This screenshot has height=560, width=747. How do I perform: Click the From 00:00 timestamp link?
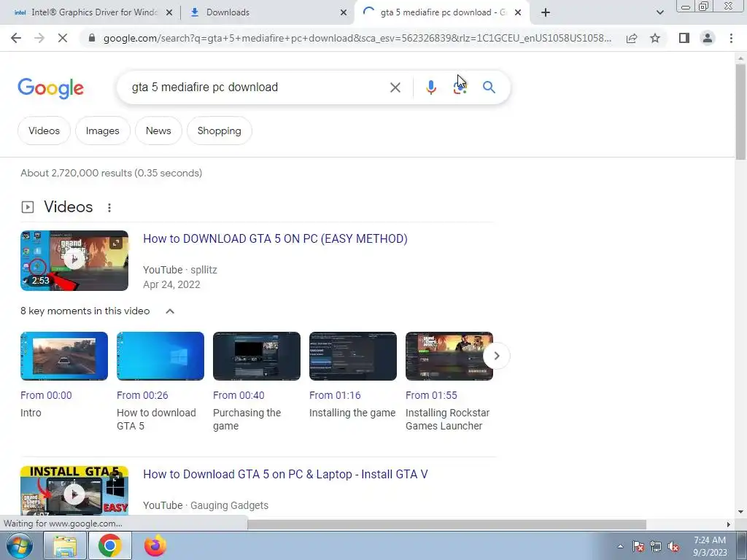(46, 395)
